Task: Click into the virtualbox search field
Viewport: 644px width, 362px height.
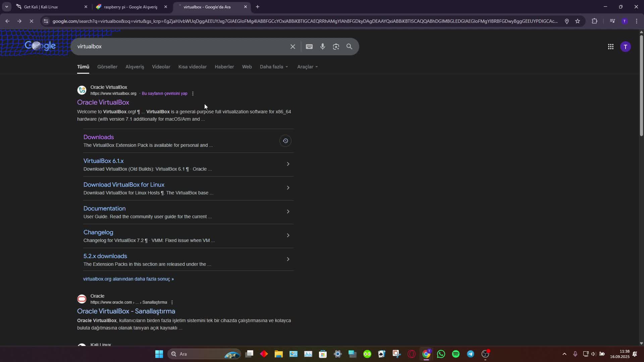Action: point(181,47)
